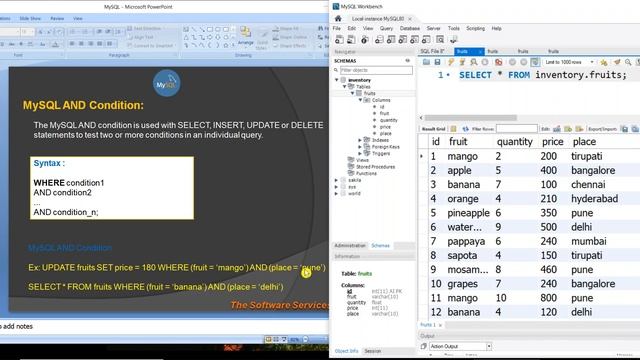
Task: Click the explain query plan icon
Action: [473, 62]
